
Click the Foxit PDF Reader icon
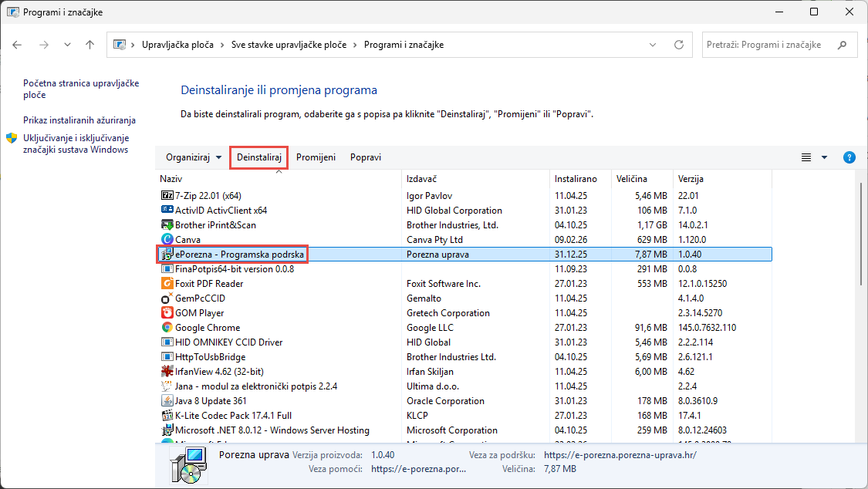(167, 284)
